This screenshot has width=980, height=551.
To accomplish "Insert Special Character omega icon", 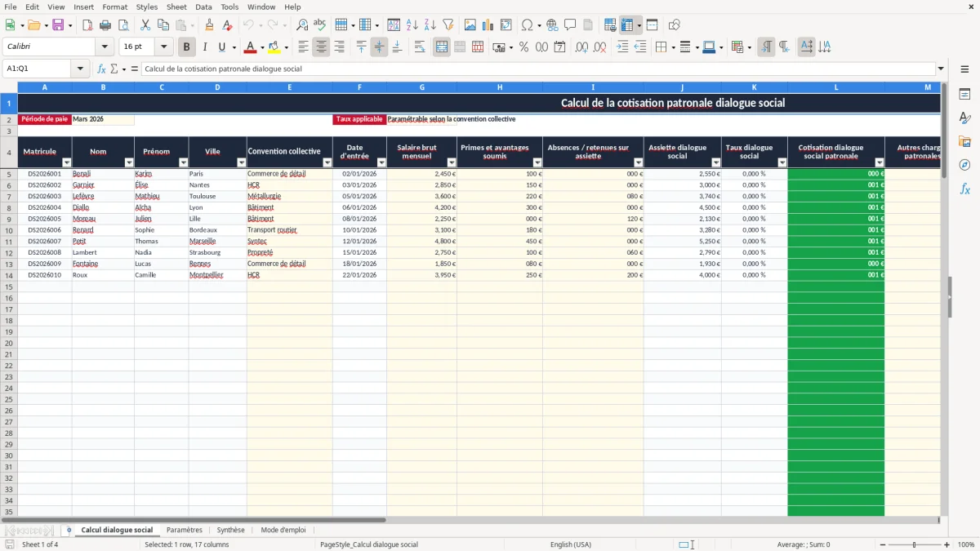I will (527, 25).
